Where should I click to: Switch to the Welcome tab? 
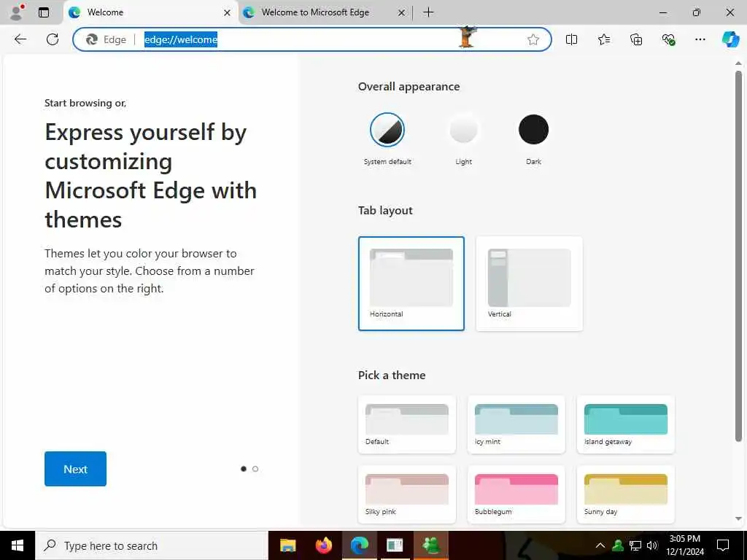click(x=149, y=13)
